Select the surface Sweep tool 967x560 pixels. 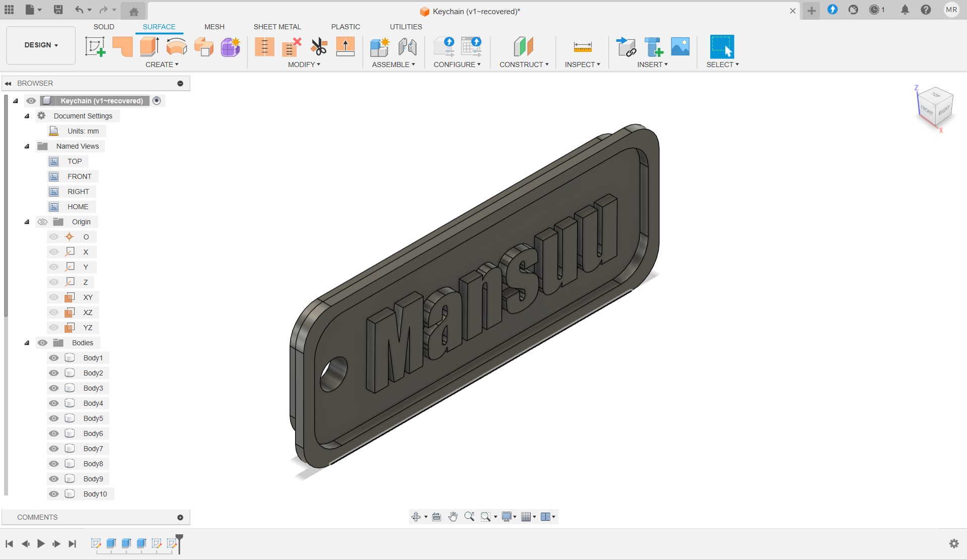[x=204, y=46]
